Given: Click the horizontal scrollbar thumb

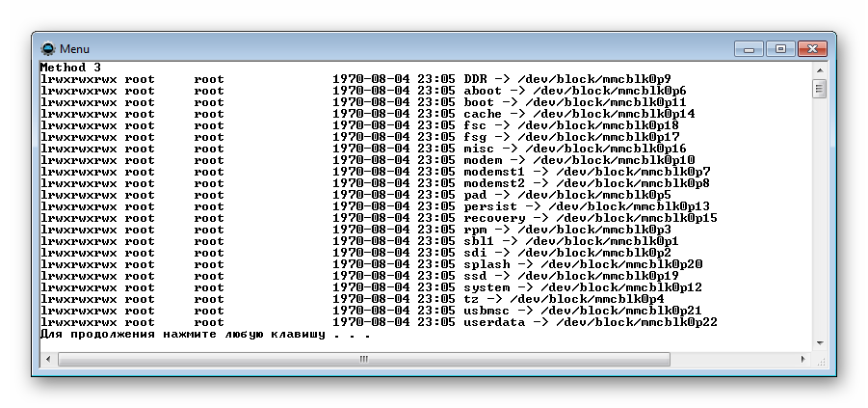Looking at the screenshot, I should [x=364, y=359].
